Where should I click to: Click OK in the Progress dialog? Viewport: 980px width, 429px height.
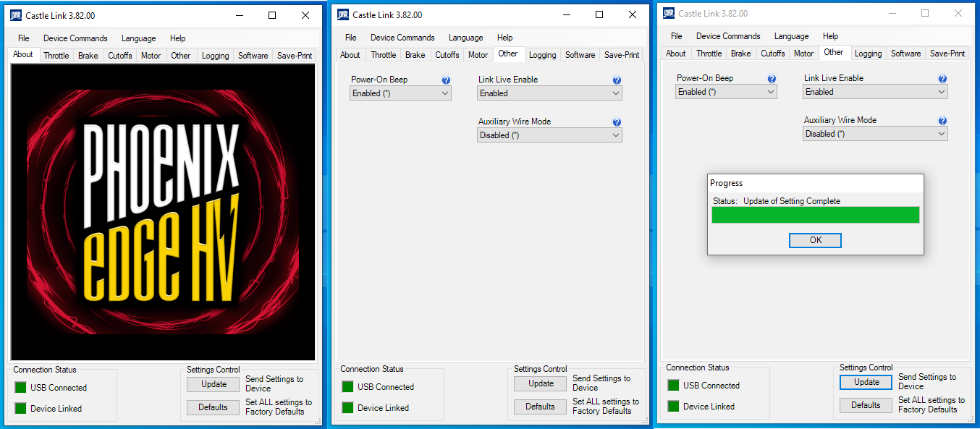816,240
